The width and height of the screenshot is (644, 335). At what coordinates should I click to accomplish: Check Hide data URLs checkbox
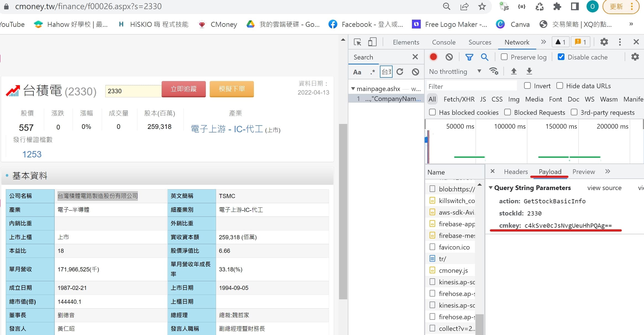(x=560, y=85)
